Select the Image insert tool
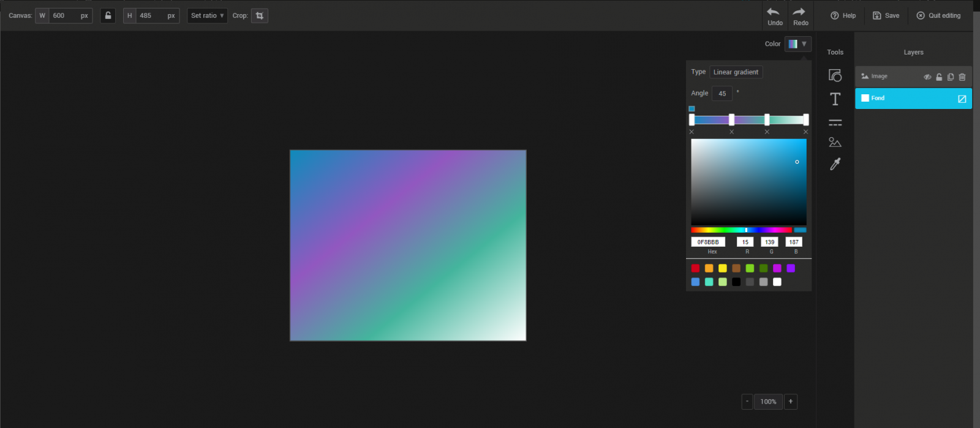The height and width of the screenshot is (428, 980). pyautogui.click(x=835, y=143)
